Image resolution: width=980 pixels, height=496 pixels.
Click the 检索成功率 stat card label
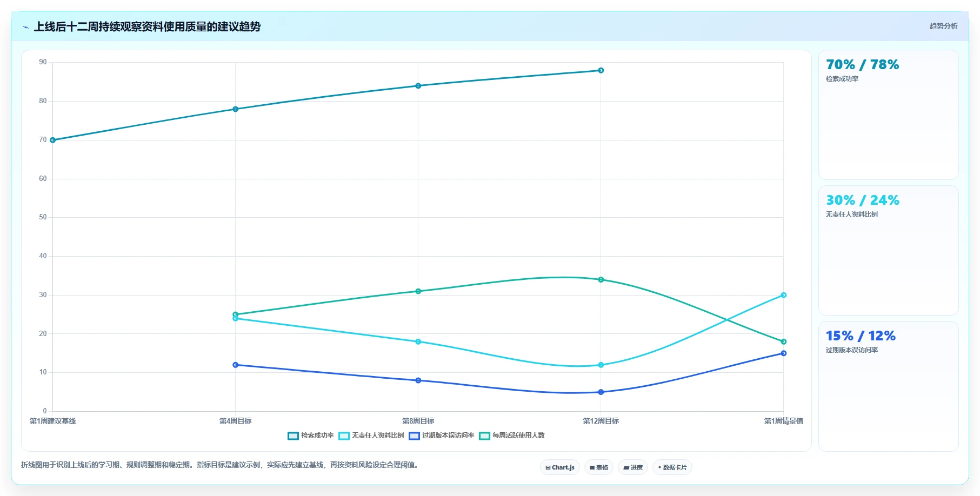click(842, 79)
